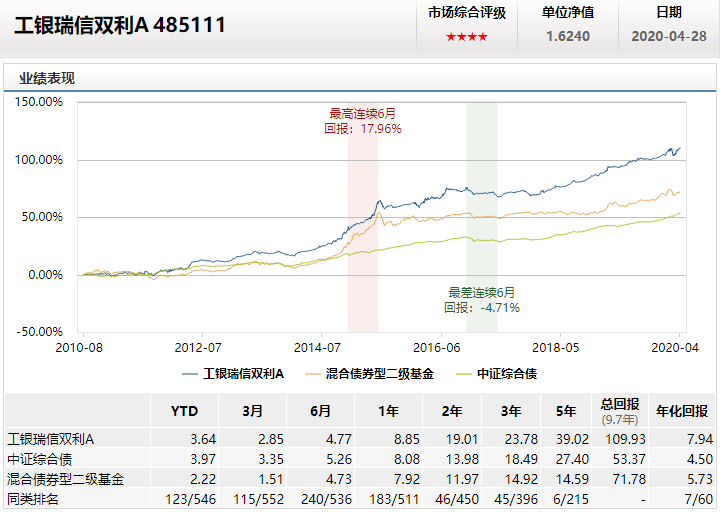Click the 50.00% y-axis label
Viewport: 722px width, 512px height.
pyautogui.click(x=42, y=217)
